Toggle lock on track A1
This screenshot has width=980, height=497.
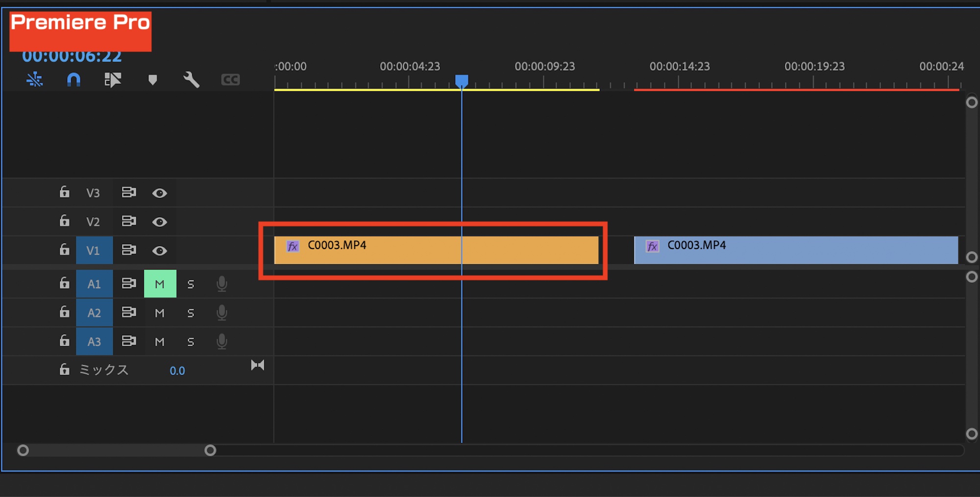tap(64, 283)
